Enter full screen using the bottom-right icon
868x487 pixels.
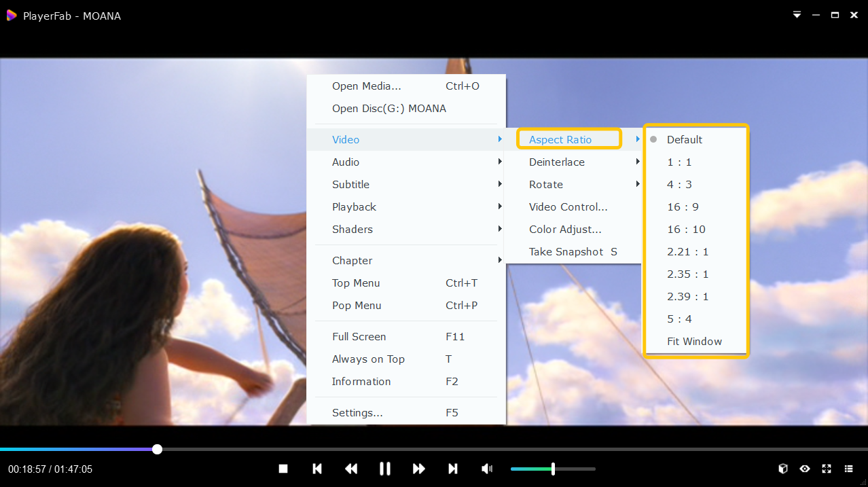coord(827,469)
